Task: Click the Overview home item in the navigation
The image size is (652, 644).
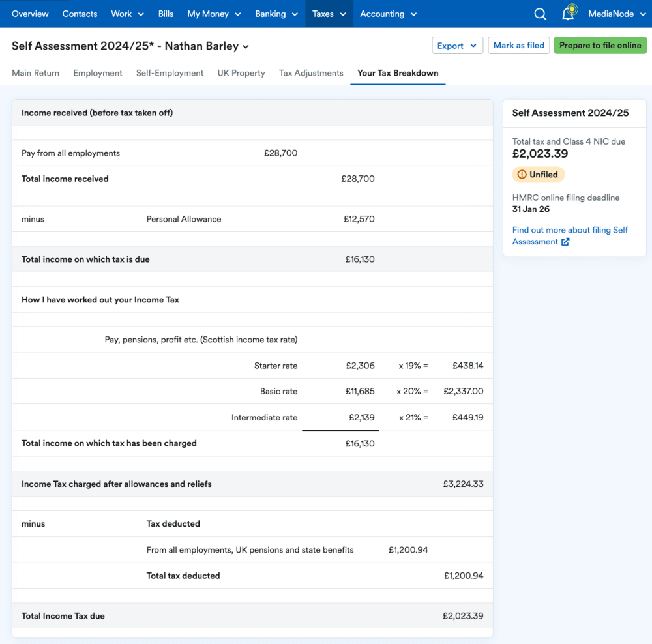Action: (30, 14)
